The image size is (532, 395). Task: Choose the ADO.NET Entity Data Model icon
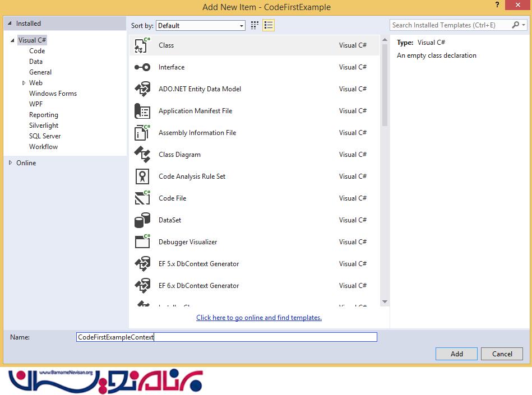[x=142, y=89]
